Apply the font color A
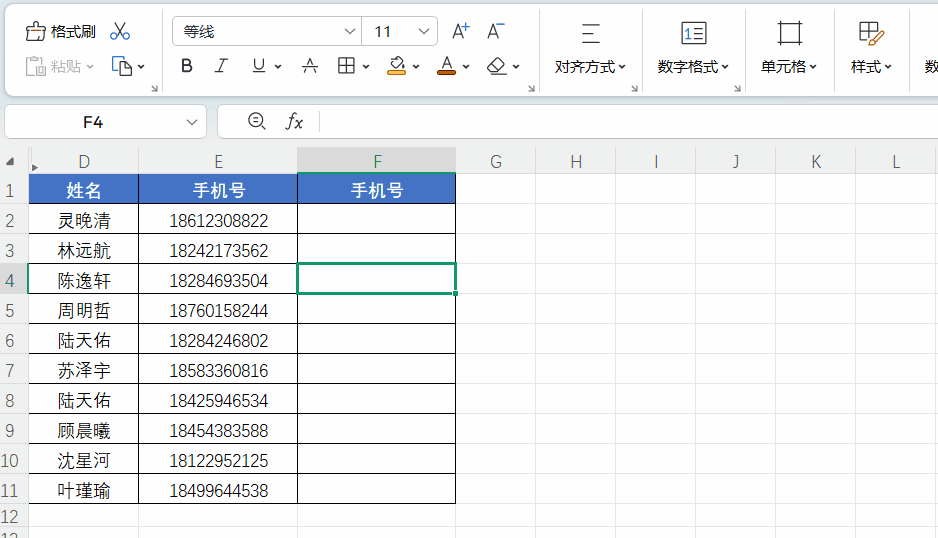 (x=446, y=66)
